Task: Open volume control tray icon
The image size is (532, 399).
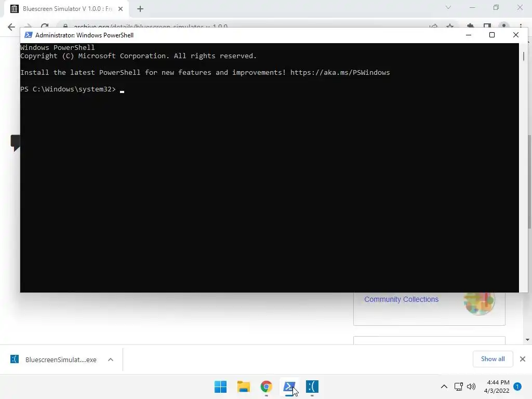Action: point(471,387)
